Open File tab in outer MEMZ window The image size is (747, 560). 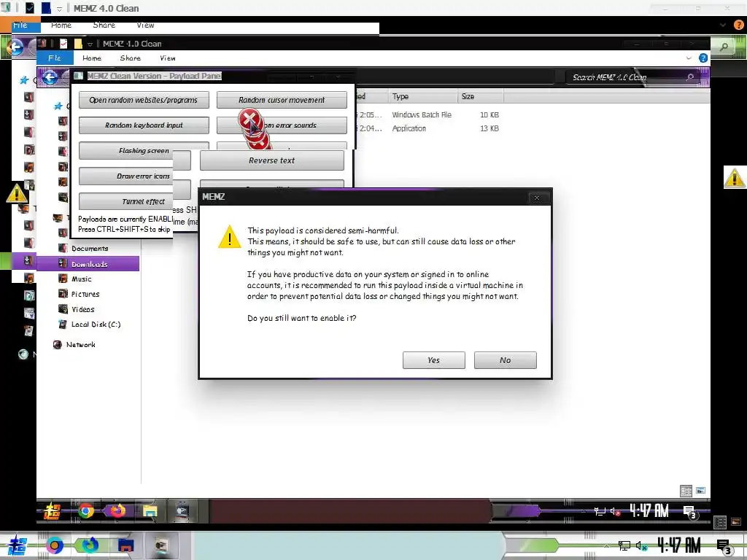pos(20,26)
